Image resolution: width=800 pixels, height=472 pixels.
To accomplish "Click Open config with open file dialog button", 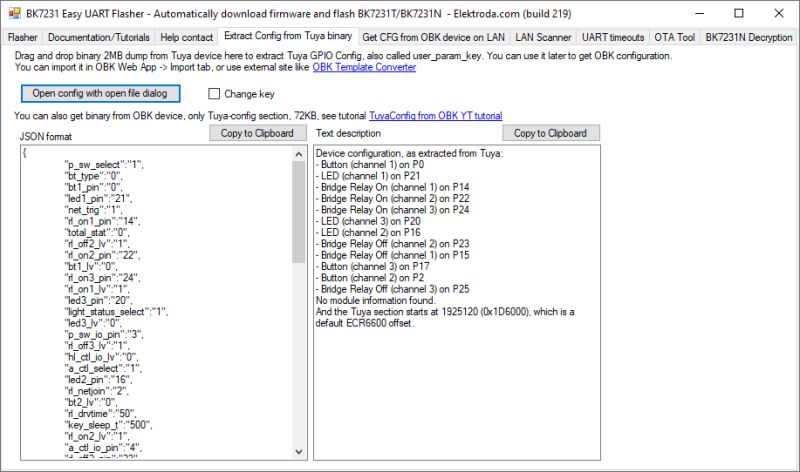I will tap(100, 93).
